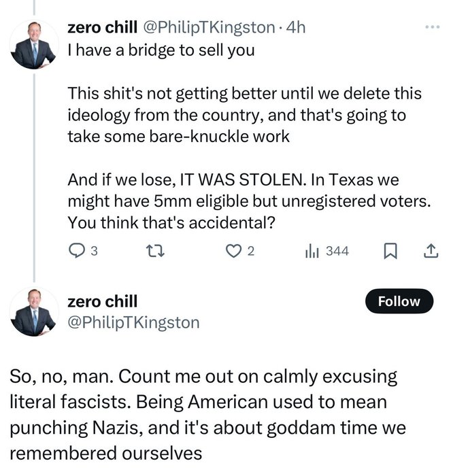451x476 pixels.
Task: Open the three-dot more options menu
Action: (431, 28)
